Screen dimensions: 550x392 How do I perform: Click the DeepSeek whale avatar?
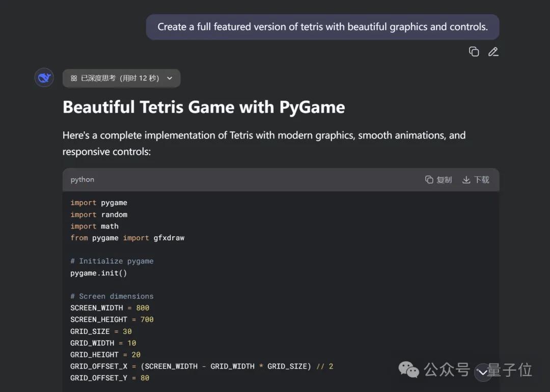coord(44,78)
